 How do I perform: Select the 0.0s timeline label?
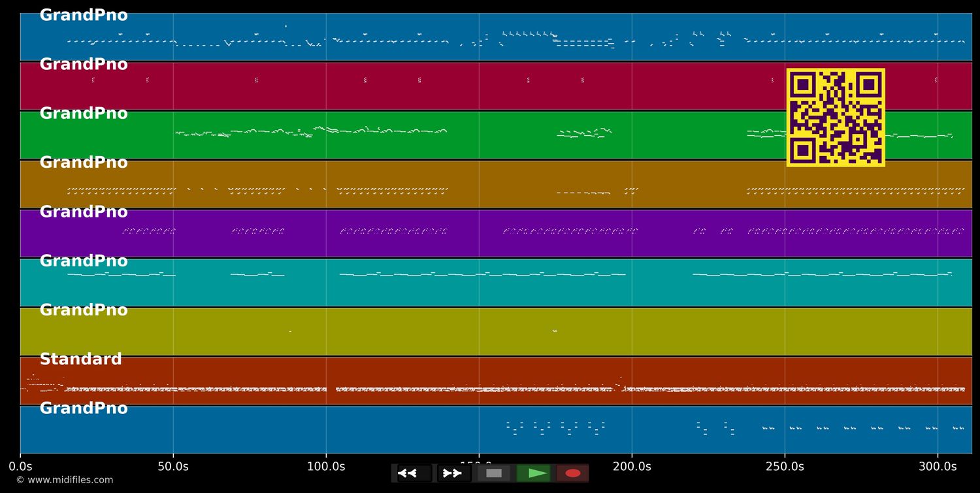point(21,466)
